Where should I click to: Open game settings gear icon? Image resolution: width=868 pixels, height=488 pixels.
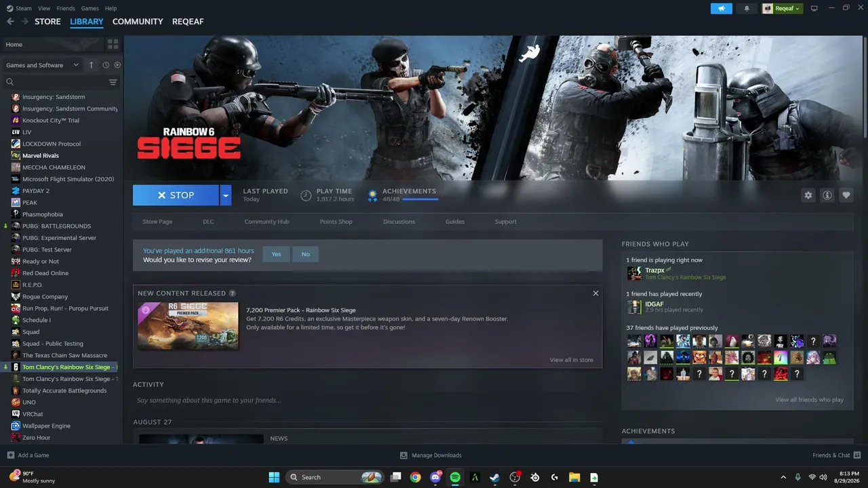coord(808,195)
